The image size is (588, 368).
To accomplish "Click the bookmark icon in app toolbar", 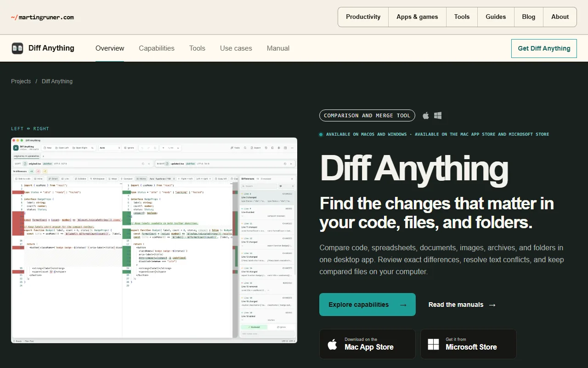I will (272, 148).
